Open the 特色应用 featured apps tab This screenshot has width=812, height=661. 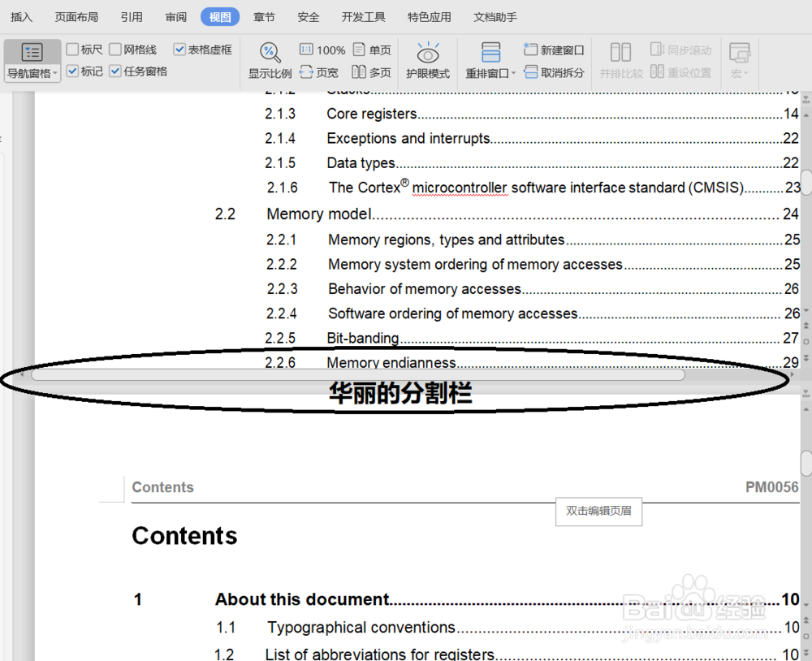tap(430, 17)
